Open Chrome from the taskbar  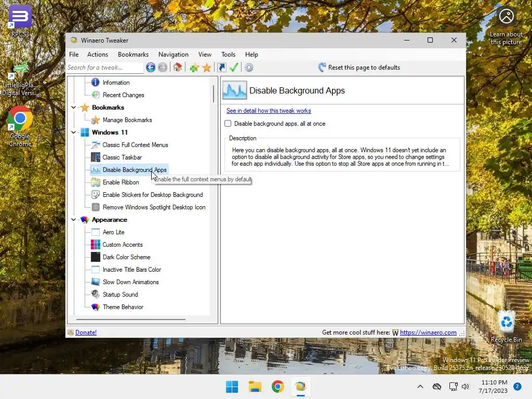click(x=277, y=387)
